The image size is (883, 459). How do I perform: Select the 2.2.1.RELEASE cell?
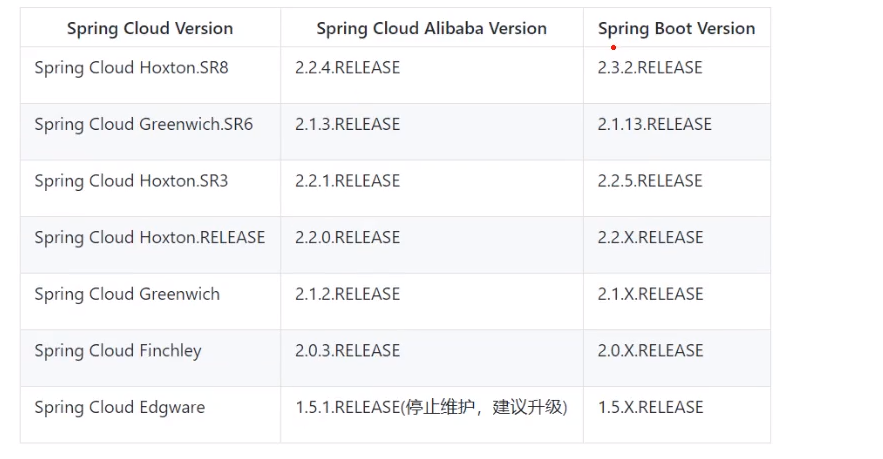tap(431, 188)
